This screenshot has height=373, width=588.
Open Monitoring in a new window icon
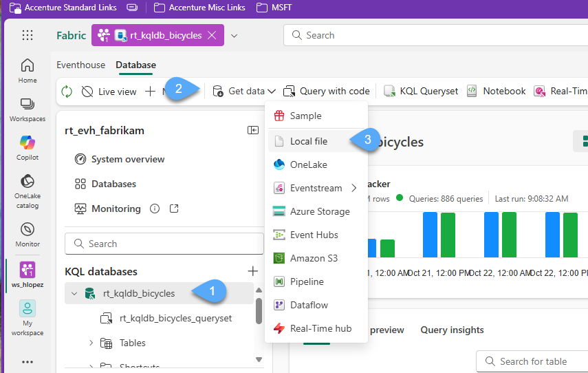point(174,209)
